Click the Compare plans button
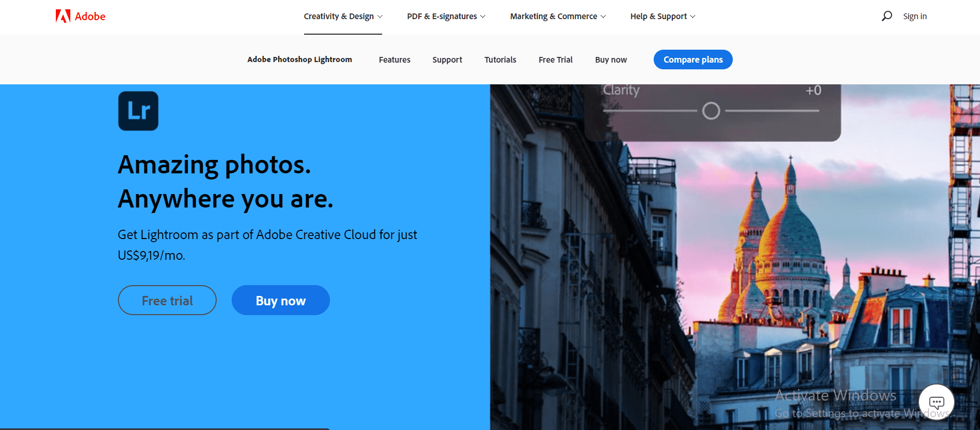This screenshot has height=430, width=980. pyautogui.click(x=693, y=60)
